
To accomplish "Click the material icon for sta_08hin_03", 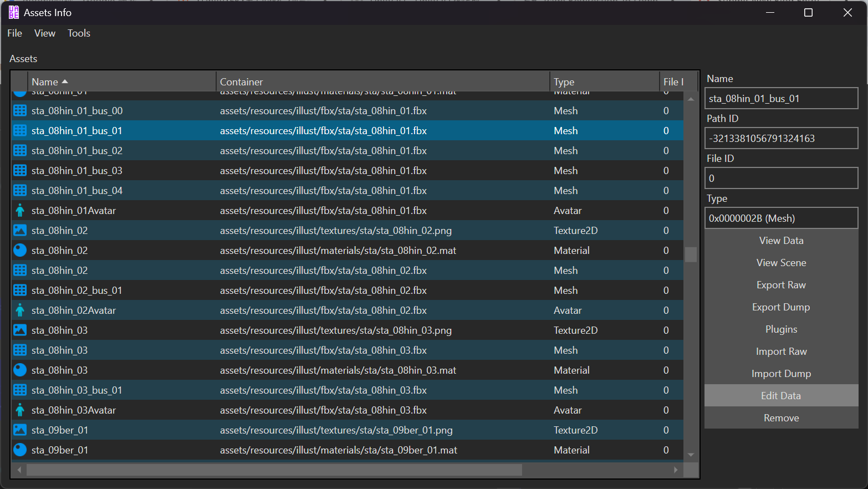I will pyautogui.click(x=20, y=370).
